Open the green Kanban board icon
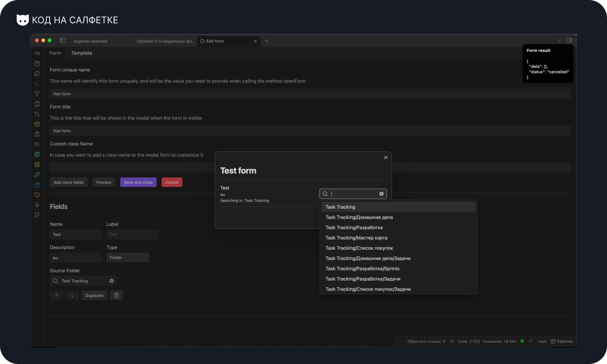Screen dimensions: 607x364 (x=37, y=124)
